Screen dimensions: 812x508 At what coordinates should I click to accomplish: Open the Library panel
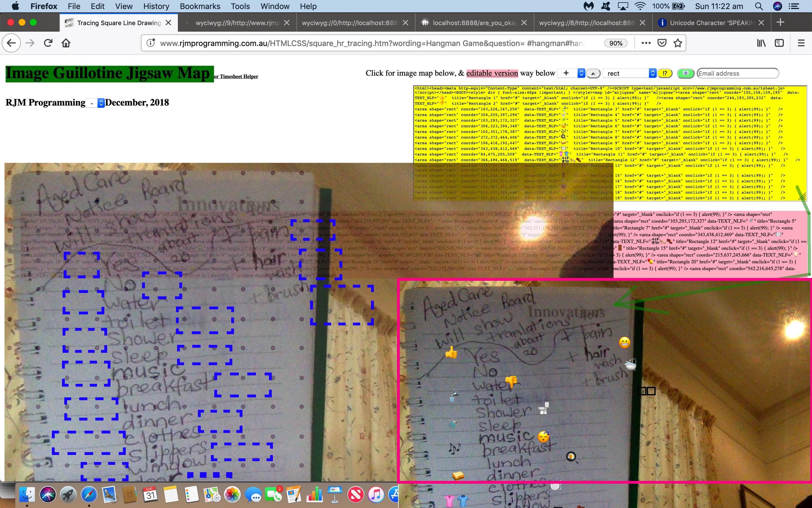pyautogui.click(x=761, y=43)
